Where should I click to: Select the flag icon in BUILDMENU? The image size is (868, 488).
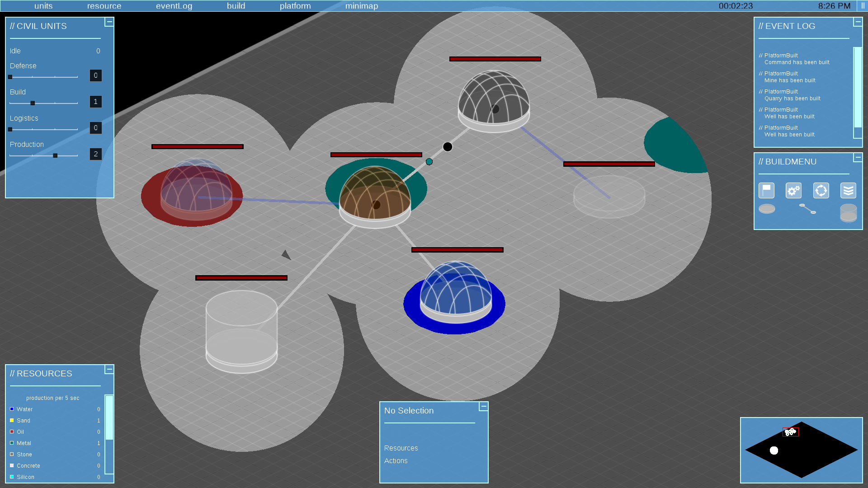point(766,191)
